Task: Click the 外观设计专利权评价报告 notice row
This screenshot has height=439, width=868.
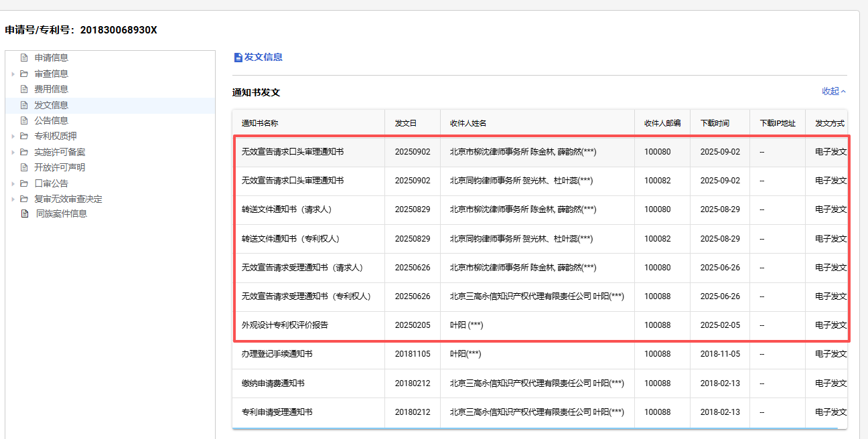Action: (285, 325)
